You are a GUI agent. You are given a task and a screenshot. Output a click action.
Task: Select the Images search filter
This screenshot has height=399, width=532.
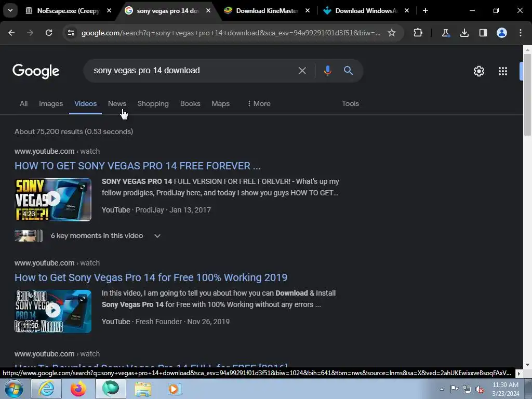51,103
